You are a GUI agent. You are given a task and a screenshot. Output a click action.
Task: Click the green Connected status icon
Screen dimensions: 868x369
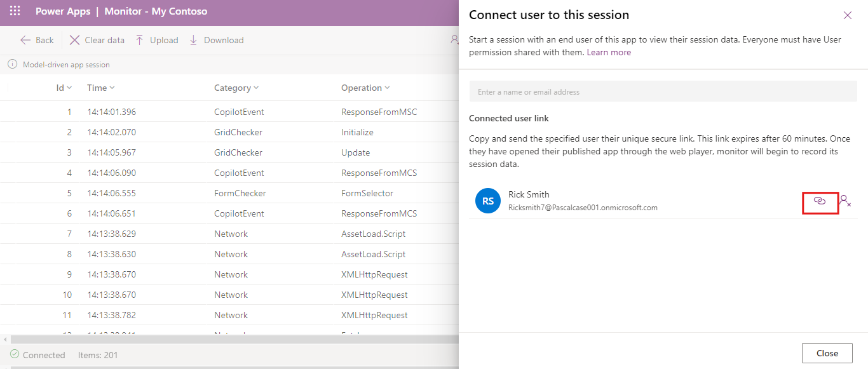[15, 354]
